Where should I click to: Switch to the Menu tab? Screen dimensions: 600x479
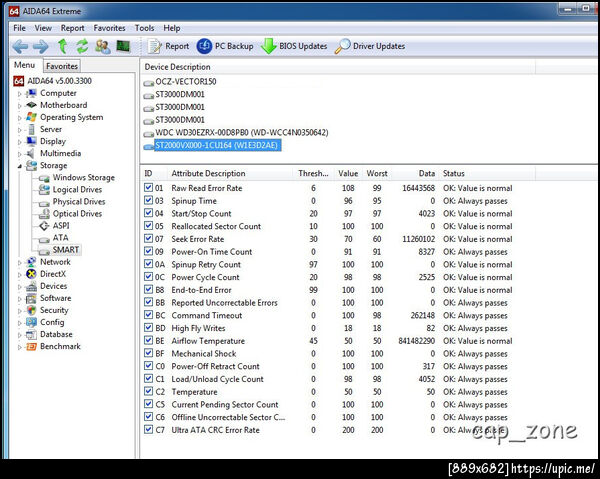24,65
